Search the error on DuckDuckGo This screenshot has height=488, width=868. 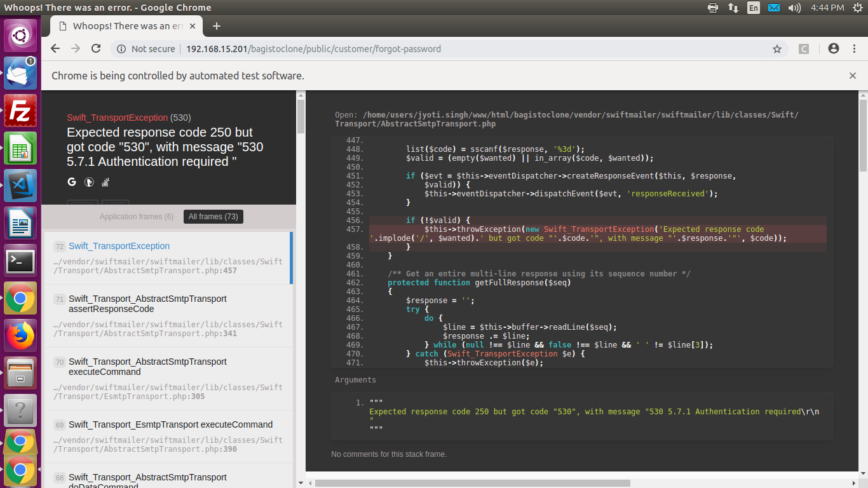89,182
